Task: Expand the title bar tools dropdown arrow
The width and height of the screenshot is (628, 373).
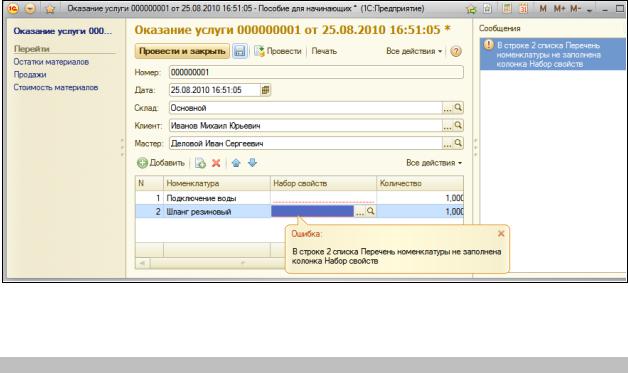Action: pyautogui.click(x=589, y=10)
